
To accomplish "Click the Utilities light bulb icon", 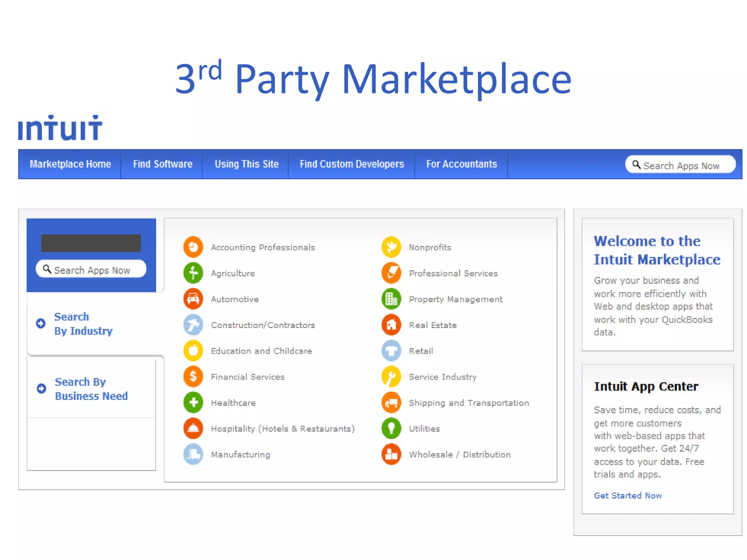I will pyautogui.click(x=391, y=428).
